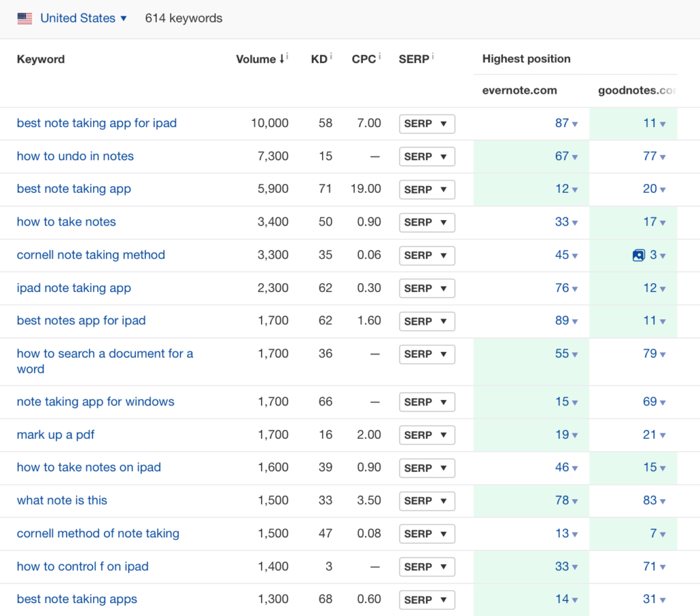Click the CPC column header
This screenshot has width=700, height=616.
point(364,59)
